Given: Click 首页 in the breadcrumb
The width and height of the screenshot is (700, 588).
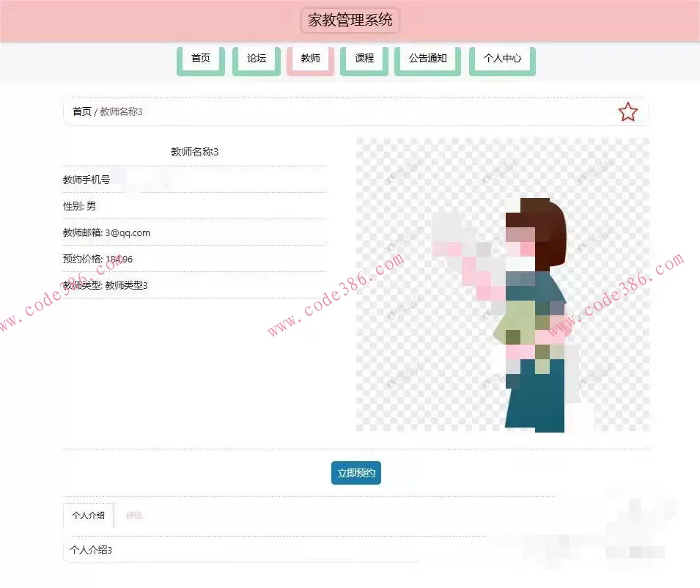Looking at the screenshot, I should pos(81,112).
